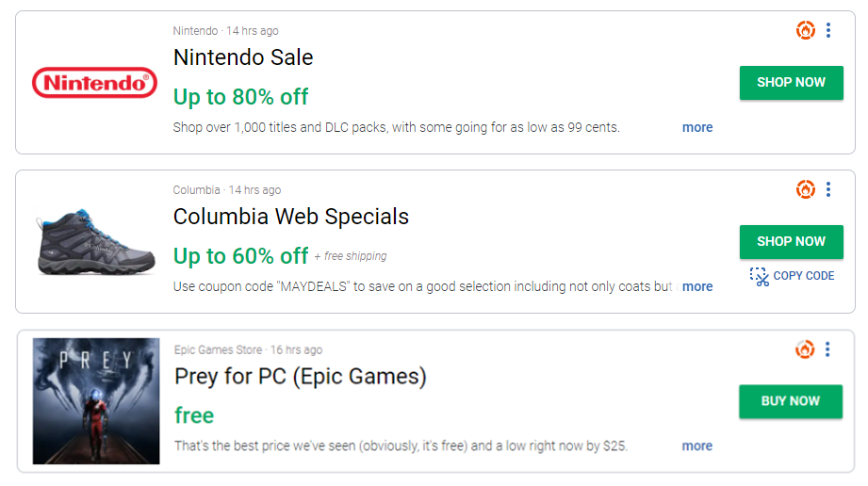Open the Nintendo Sale title link

(243, 57)
